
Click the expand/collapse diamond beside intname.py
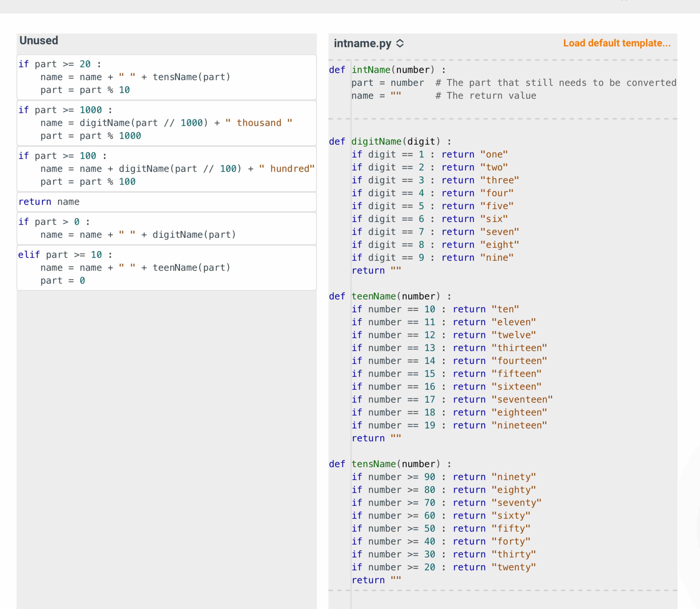click(400, 44)
